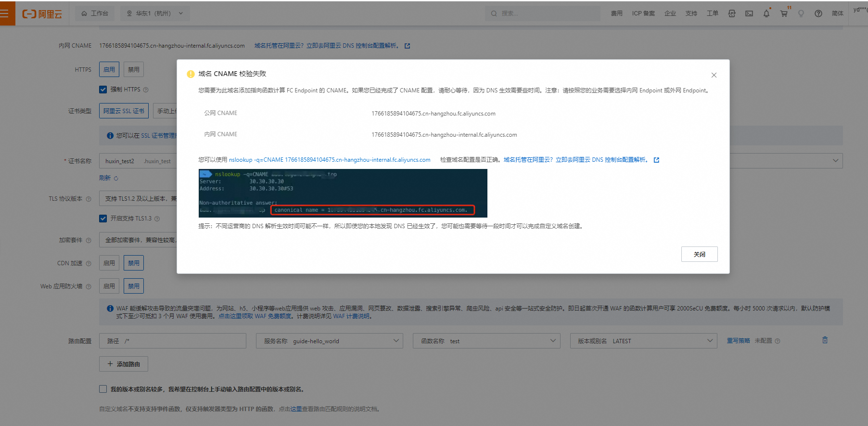Select 禁用 for HTTPS

pos(134,69)
